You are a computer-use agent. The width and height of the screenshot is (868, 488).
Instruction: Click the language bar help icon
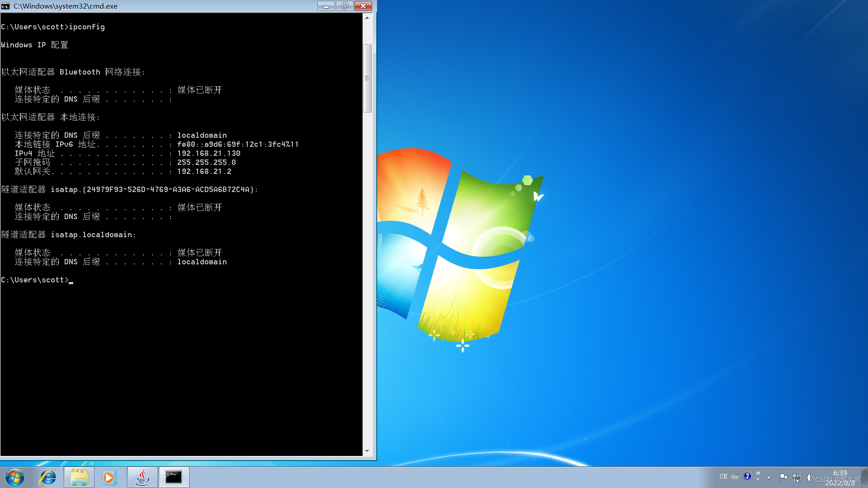(747, 476)
